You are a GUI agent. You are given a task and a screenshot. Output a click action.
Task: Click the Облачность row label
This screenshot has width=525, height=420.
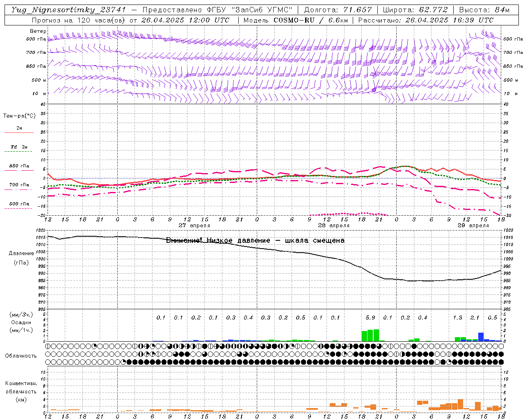(x=21, y=356)
